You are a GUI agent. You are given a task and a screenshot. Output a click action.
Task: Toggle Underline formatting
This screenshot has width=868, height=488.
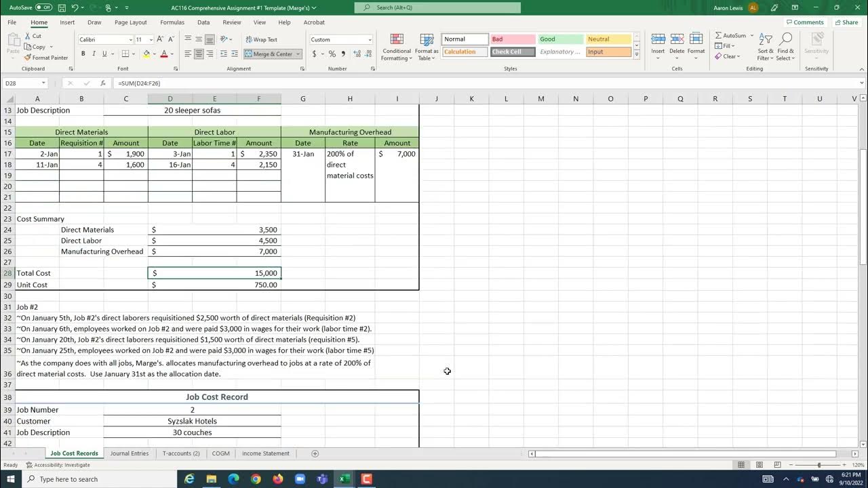104,54
